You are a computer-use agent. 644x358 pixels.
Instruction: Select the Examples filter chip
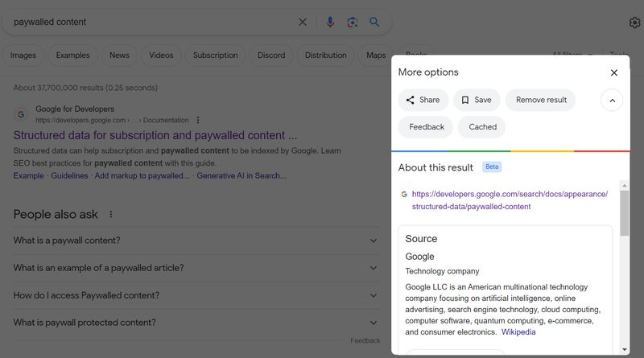72,55
